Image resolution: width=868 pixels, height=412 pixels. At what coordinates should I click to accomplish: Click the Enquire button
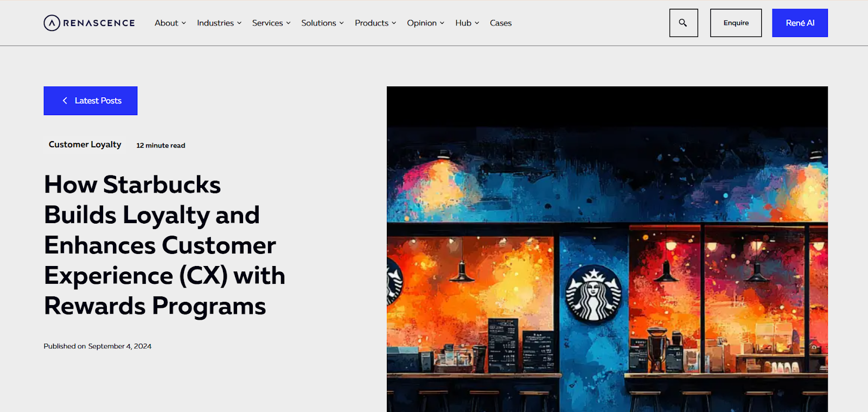pyautogui.click(x=736, y=23)
